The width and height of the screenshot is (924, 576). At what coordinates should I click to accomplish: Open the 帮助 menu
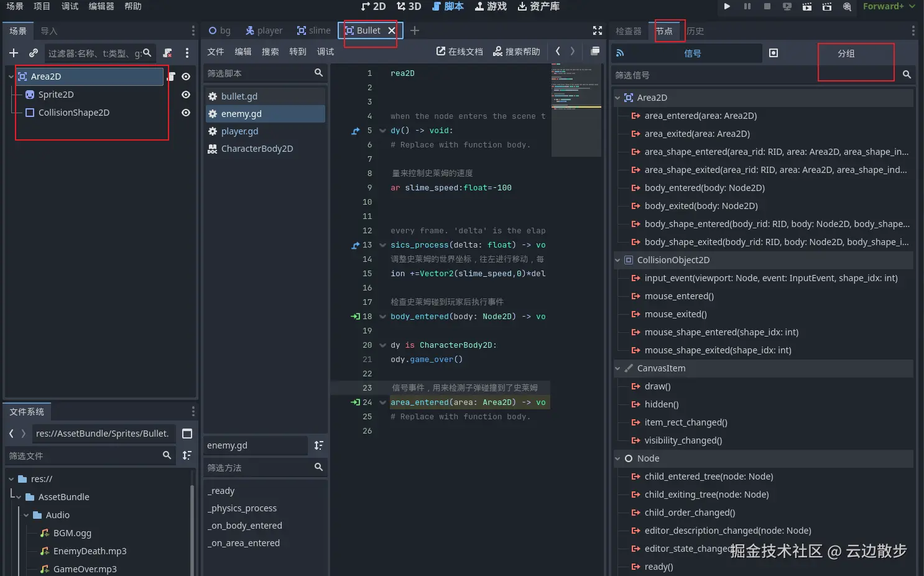pos(133,6)
